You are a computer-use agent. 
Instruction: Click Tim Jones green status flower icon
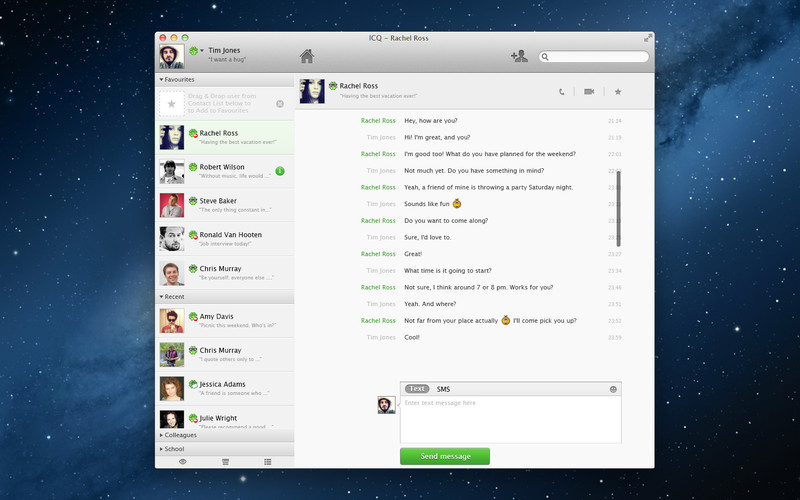coord(193,51)
